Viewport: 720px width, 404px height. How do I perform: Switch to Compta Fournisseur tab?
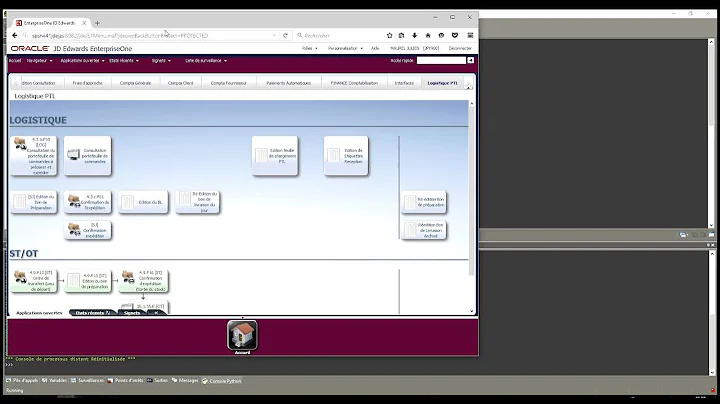tap(229, 83)
